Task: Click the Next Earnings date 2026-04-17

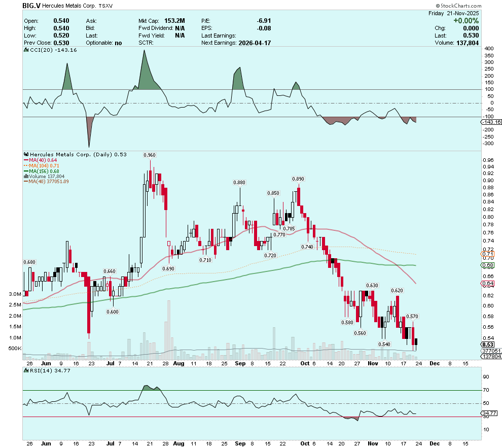Action: pos(255,43)
